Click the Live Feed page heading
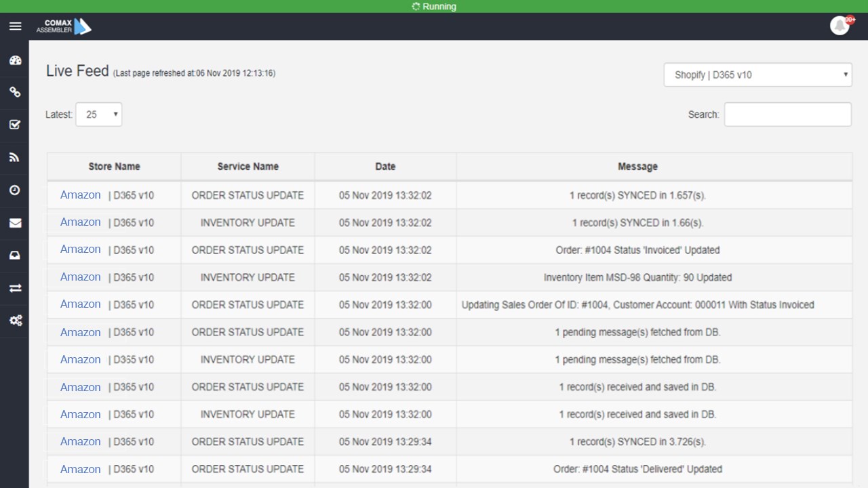868x488 pixels. (77, 70)
